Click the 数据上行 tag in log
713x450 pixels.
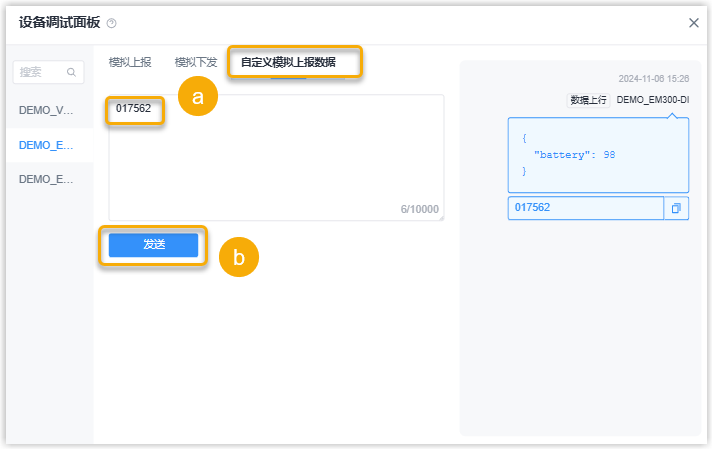(x=588, y=100)
